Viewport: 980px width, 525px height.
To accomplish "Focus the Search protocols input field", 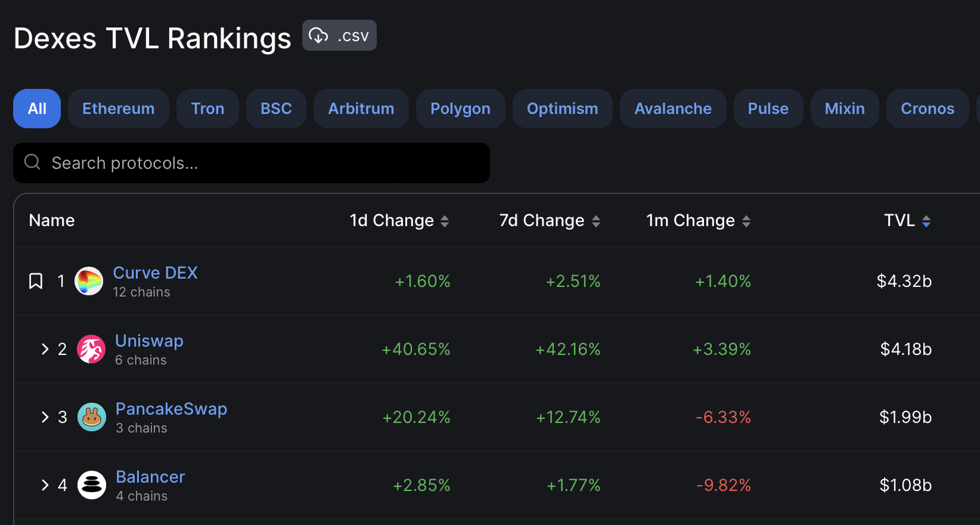I will tap(262, 163).
